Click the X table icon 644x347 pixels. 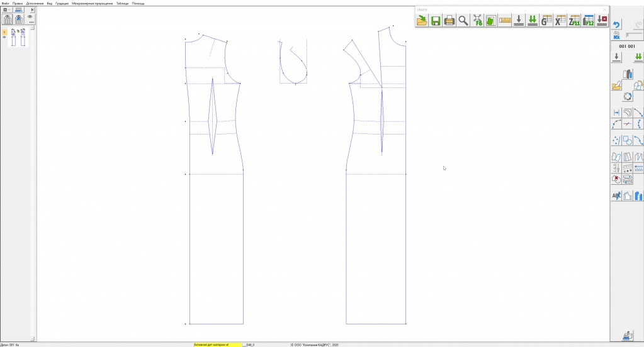[560, 21]
